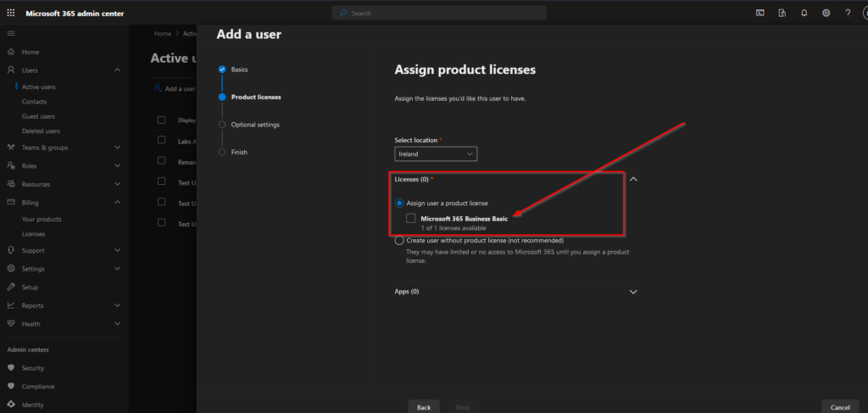Expand the Reports chevron
The height and width of the screenshot is (413, 868).
117,305
